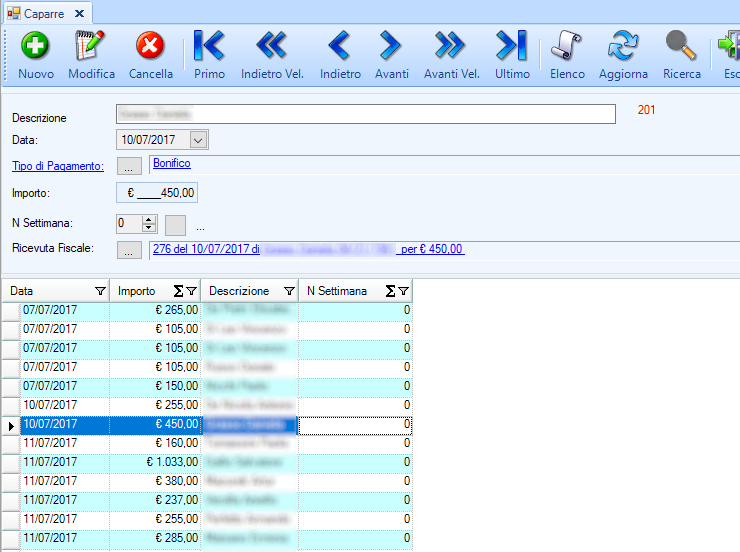Open the Data column filter
Screen dimensions: 740x552
tap(99, 291)
